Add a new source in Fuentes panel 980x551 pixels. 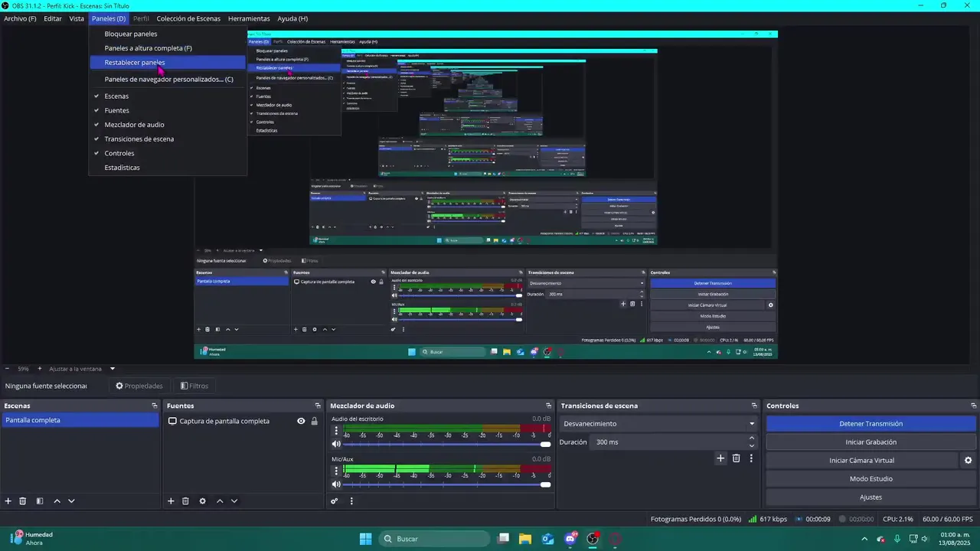coord(171,501)
